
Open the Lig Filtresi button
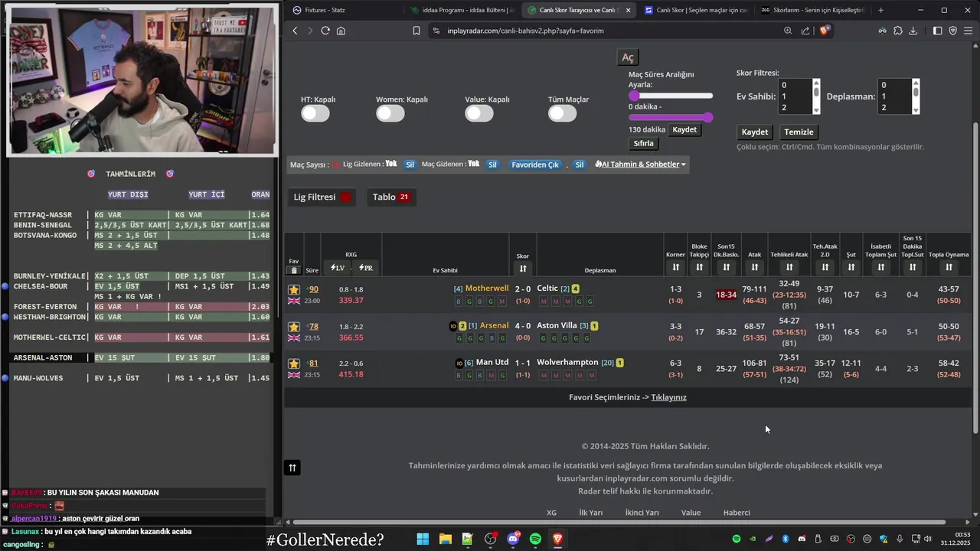[x=322, y=197]
